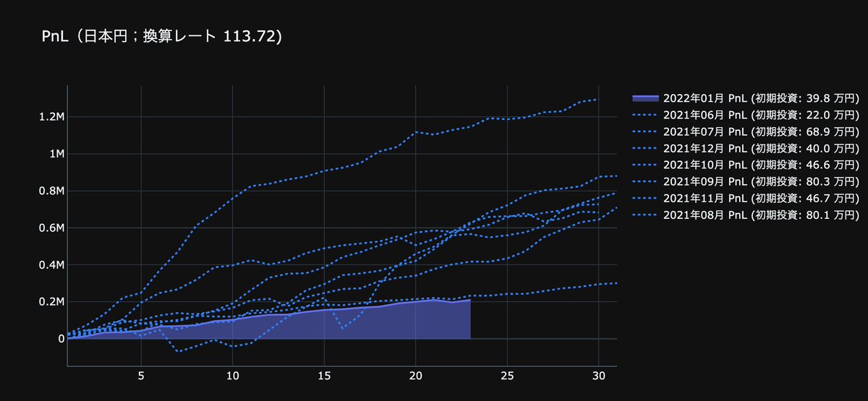Viewport: 868px width, 401px height.
Task: Toggle the 2021年12月 PnL legend entry
Action: pos(745,148)
